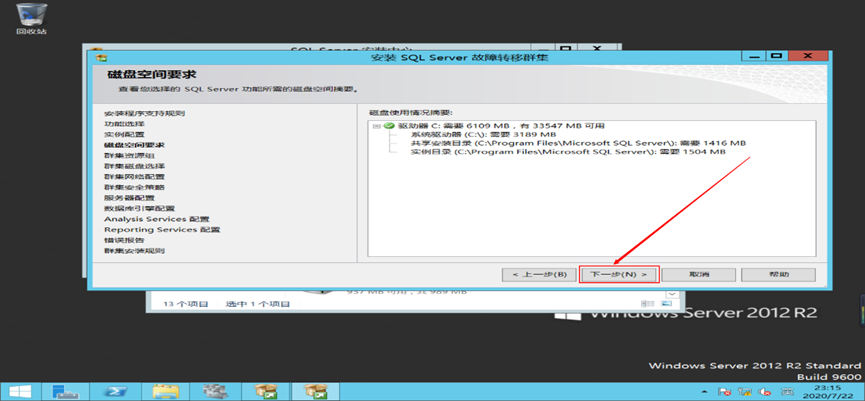Click the 实例配置 step
Viewport: 865px width, 401px height.
[124, 134]
